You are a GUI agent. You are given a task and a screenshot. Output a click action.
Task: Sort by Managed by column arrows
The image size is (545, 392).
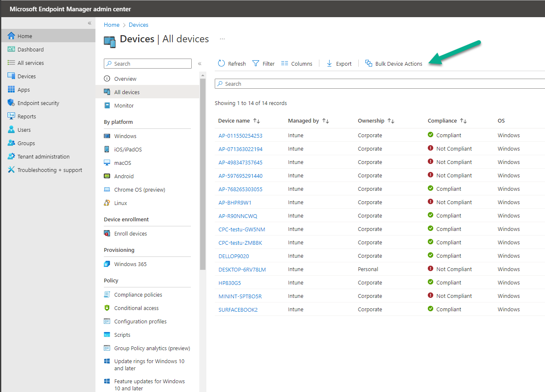[326, 121]
